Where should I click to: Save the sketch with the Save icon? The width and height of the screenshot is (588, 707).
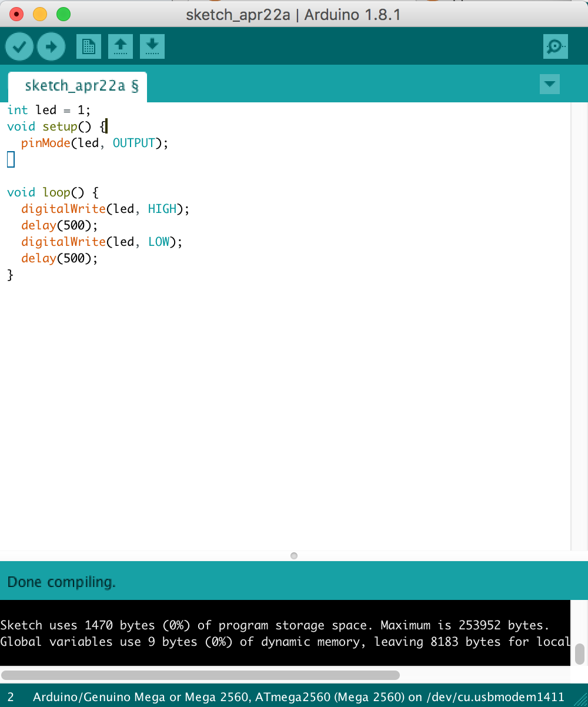[x=152, y=47]
